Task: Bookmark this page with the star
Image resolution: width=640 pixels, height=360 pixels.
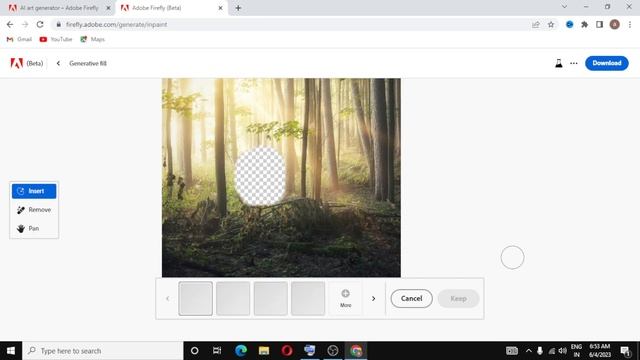Action: tap(551, 24)
